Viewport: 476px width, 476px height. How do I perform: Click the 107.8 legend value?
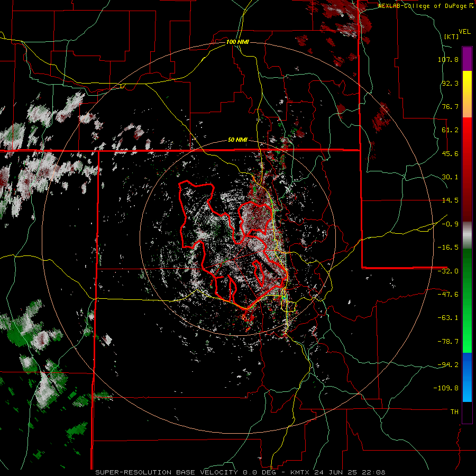[448, 59]
